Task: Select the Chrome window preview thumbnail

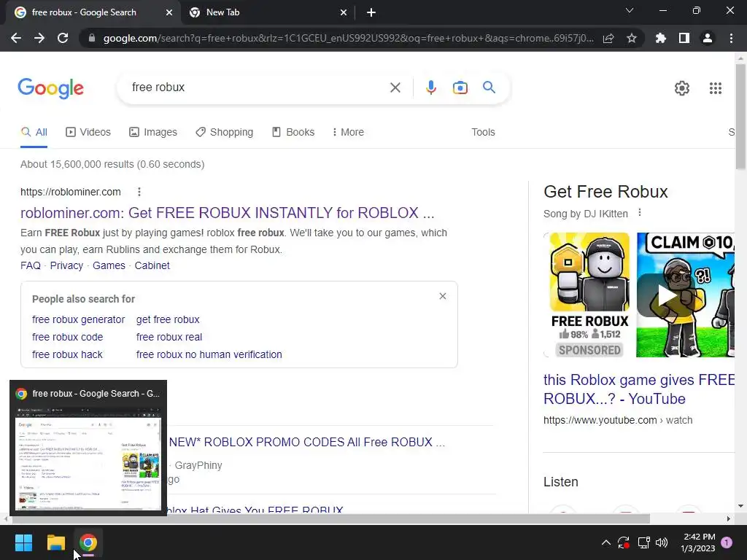Action: pos(88,448)
